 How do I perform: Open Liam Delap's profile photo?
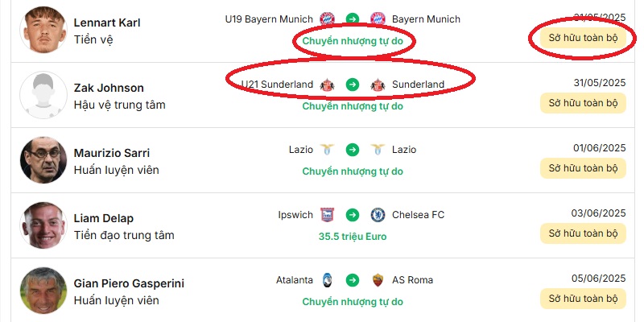pyautogui.click(x=43, y=225)
